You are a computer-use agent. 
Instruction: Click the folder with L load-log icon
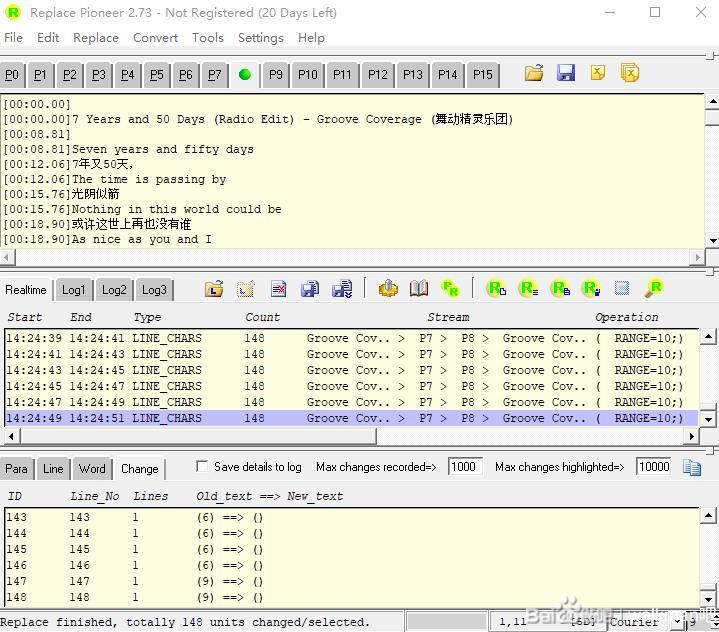coord(214,289)
